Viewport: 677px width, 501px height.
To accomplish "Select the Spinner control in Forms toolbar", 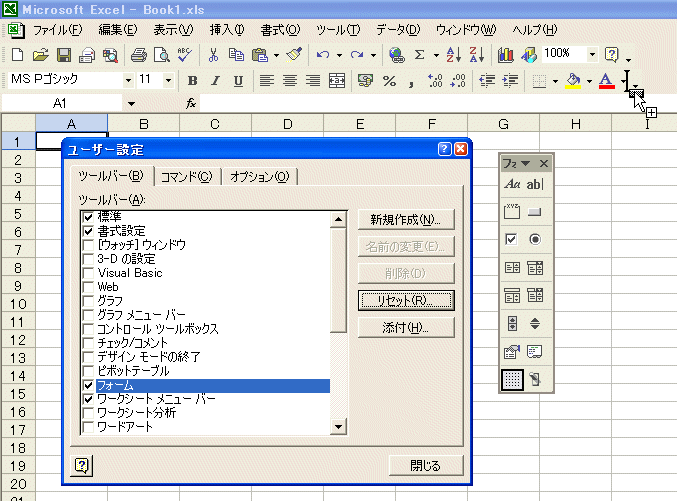I will tap(535, 323).
